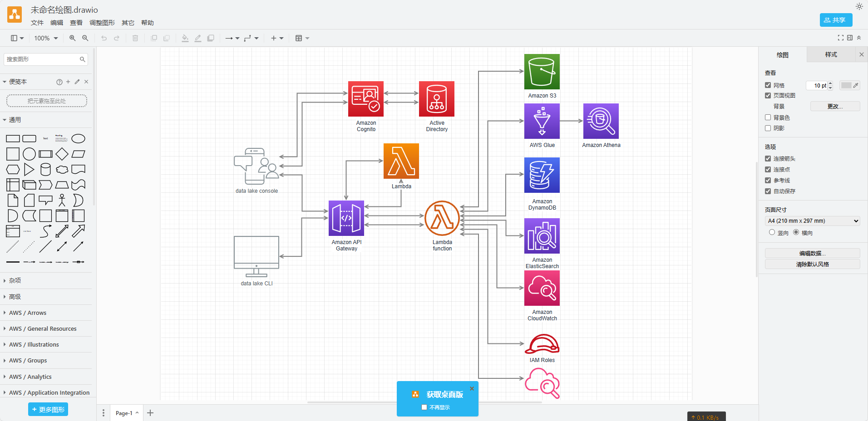Open the 100% zoom level dropdown
This screenshot has width=868, height=421.
[x=46, y=39]
